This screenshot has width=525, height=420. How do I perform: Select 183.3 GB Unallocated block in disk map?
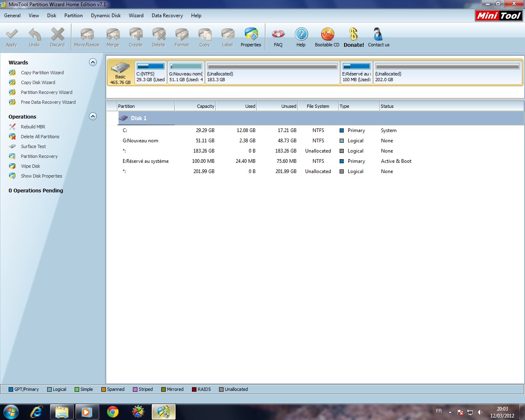click(272, 73)
